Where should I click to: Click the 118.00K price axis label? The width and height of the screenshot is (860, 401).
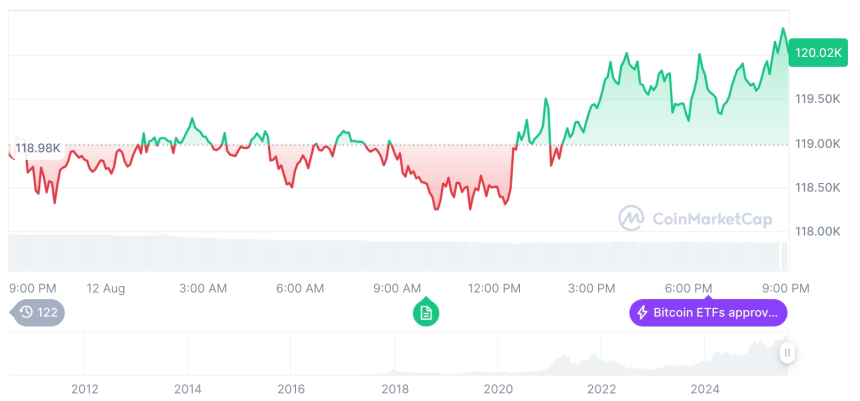coord(817,231)
